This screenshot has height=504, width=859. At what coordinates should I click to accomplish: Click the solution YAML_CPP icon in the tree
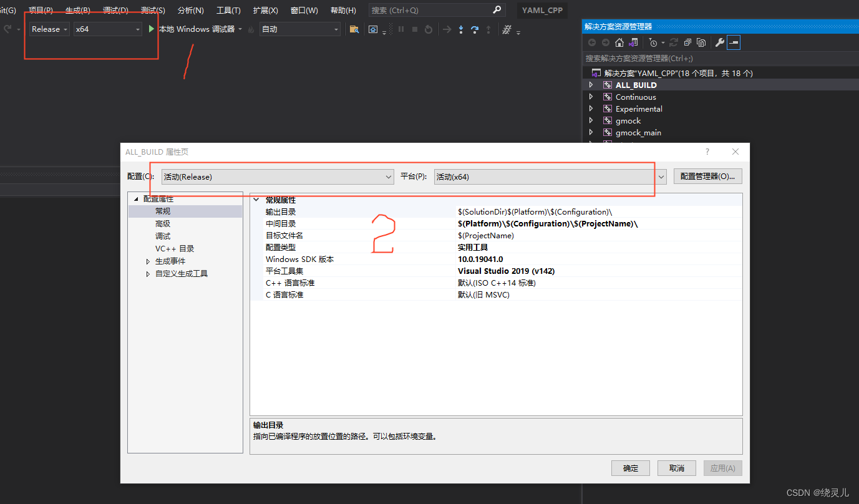tap(596, 73)
